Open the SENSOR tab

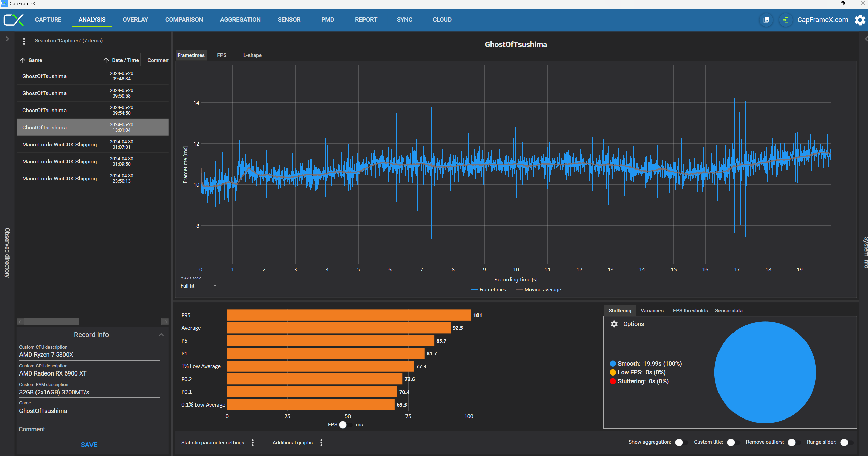pyautogui.click(x=289, y=20)
